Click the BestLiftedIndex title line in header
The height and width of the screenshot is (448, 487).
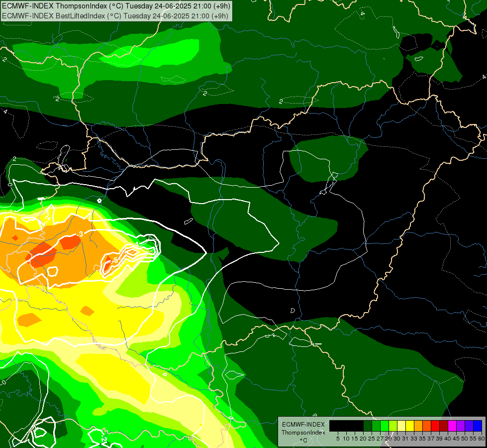(x=115, y=15)
